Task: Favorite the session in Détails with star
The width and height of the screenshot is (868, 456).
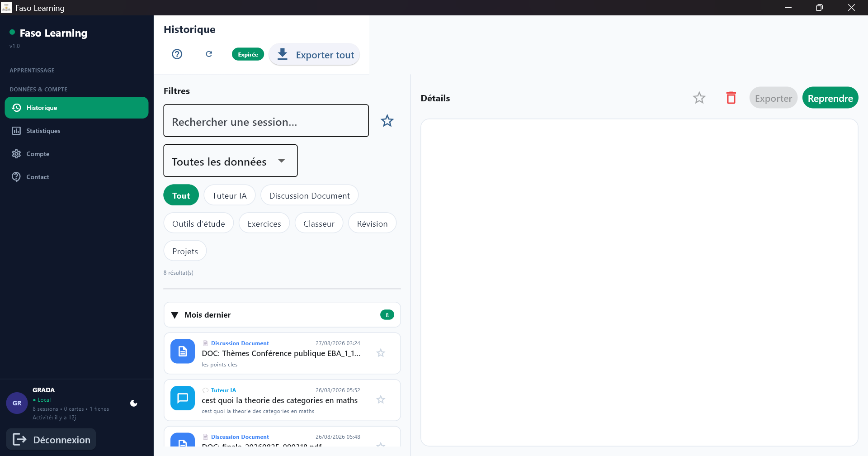Action: (x=699, y=98)
